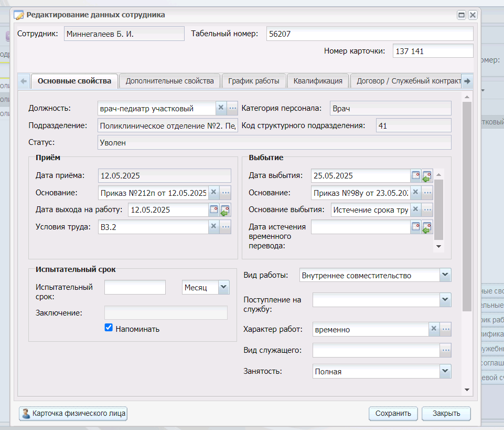504x430 pixels.
Task: Open the График работы tab
Action: pos(253,81)
